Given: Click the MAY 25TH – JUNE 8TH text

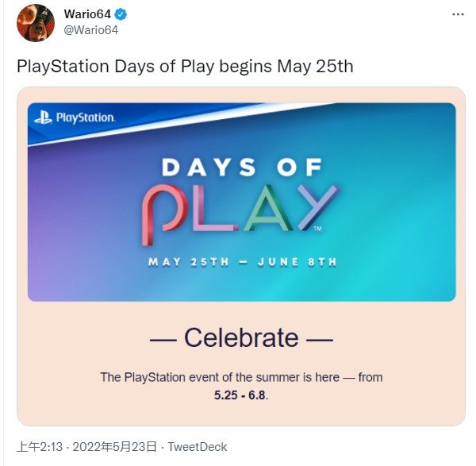Looking at the screenshot, I should [242, 262].
